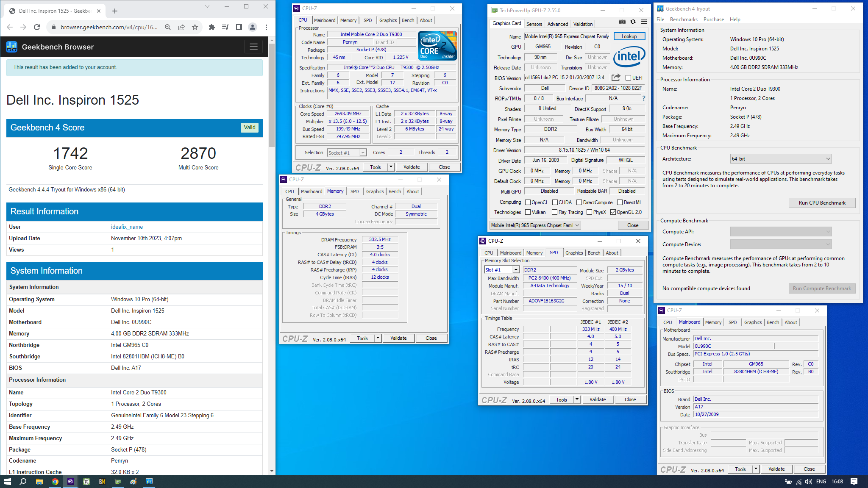Click Run CPU Benchmark button
This screenshot has width=868, height=488.
[x=822, y=203]
